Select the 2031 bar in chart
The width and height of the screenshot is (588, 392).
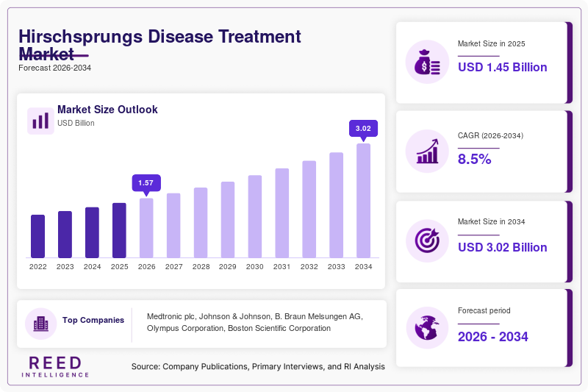pyautogui.click(x=282, y=213)
